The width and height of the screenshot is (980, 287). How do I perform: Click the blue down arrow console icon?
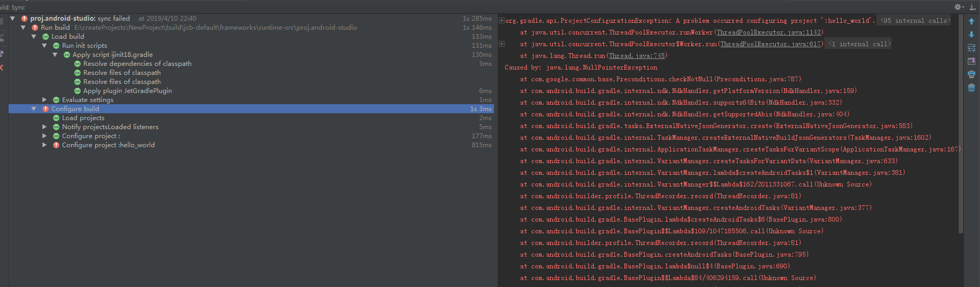[x=972, y=35]
